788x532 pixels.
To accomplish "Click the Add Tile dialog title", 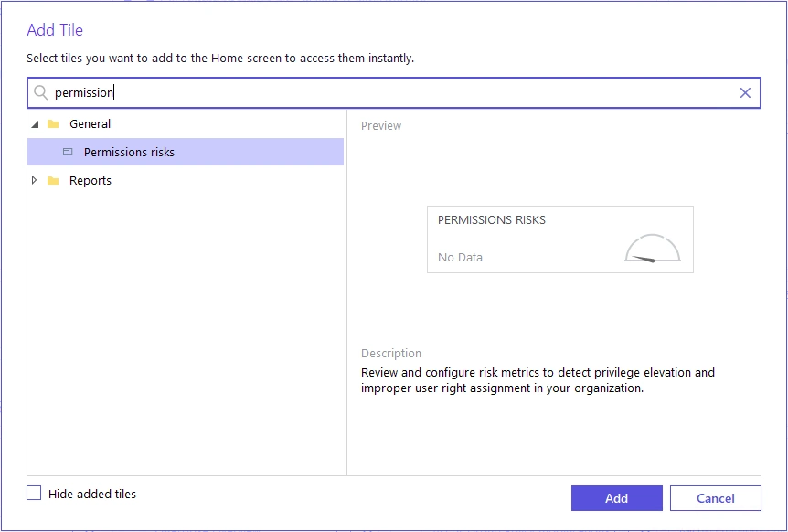I will click(x=55, y=30).
